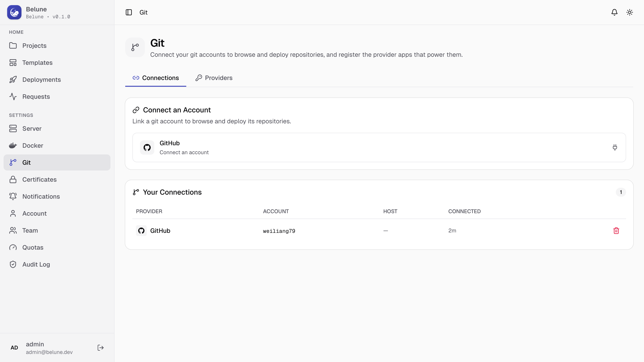Click the connections count badge 1
644x362 pixels.
[x=621, y=192]
